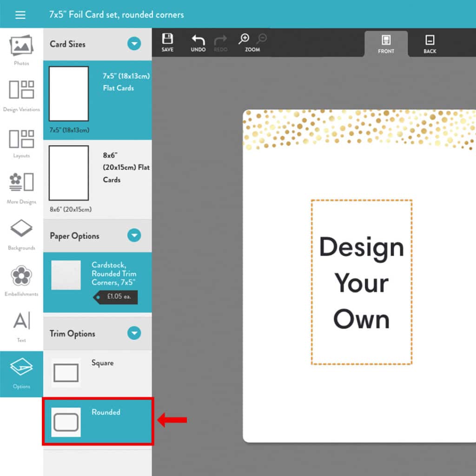Screen dimensions: 476x476
Task: Open the Photos panel
Action: coord(21,49)
